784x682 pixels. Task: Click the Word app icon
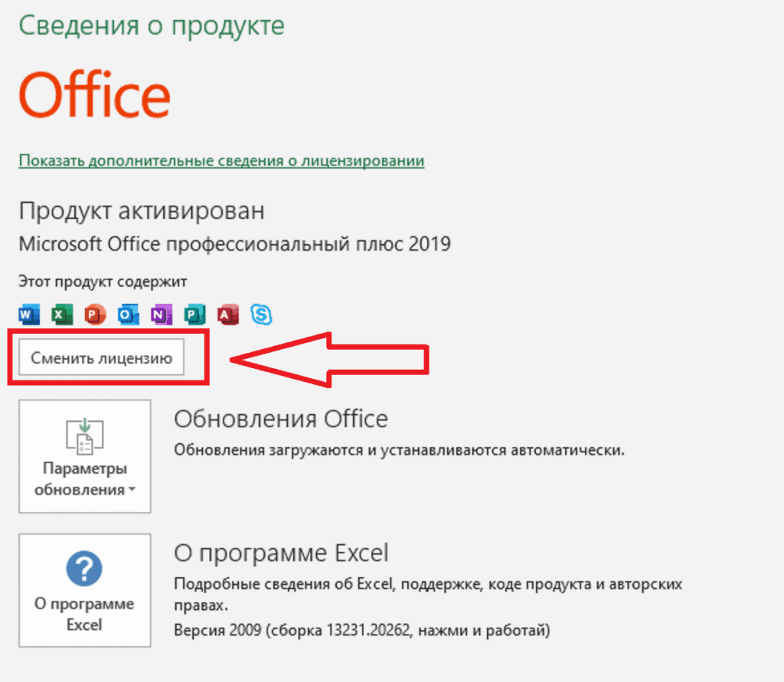point(29,315)
